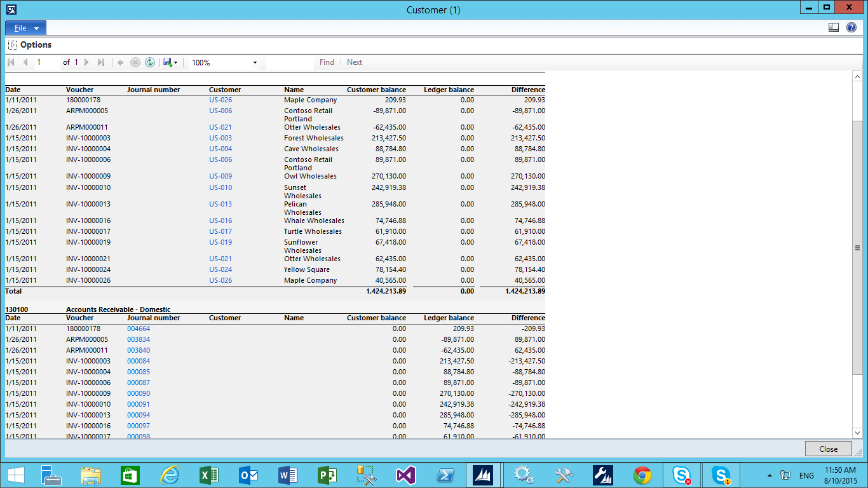Open journal number 000090
This screenshot has width=868, height=488.
[x=139, y=393]
